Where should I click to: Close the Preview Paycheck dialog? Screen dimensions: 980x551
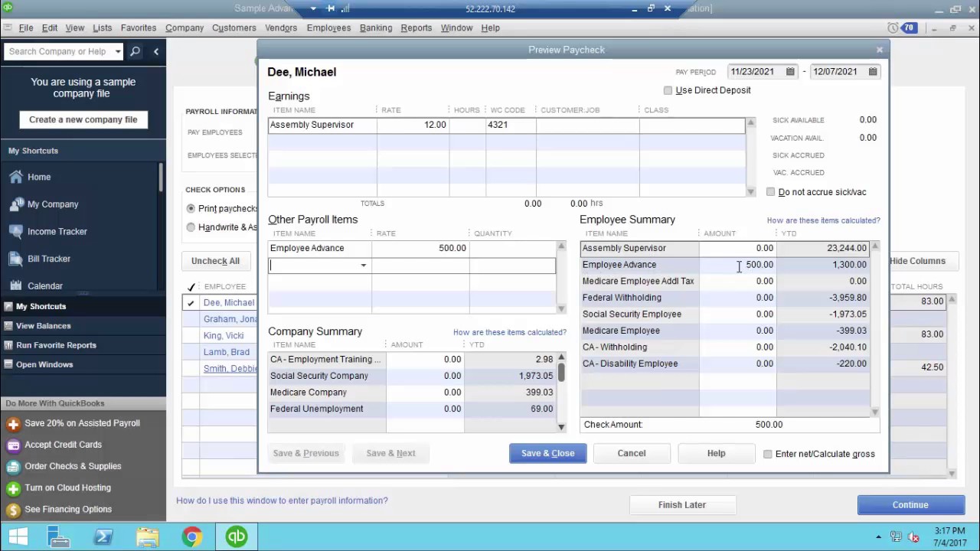[x=879, y=50]
